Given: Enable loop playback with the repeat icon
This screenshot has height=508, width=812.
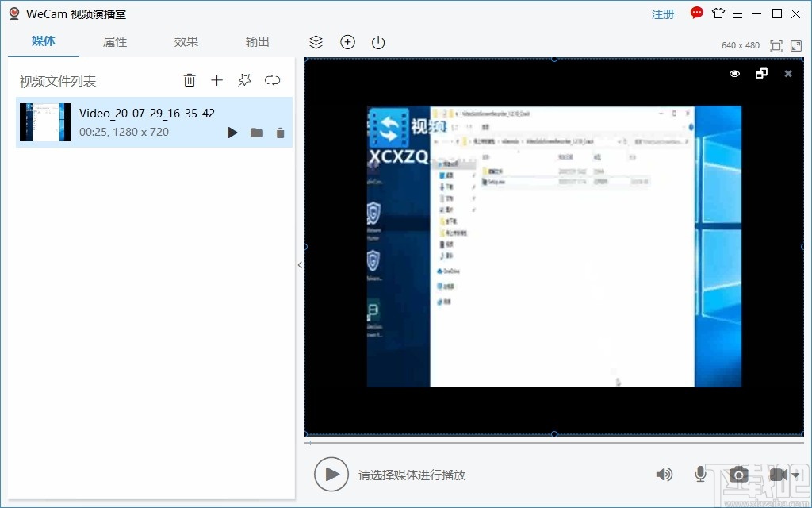Looking at the screenshot, I should pos(272,79).
